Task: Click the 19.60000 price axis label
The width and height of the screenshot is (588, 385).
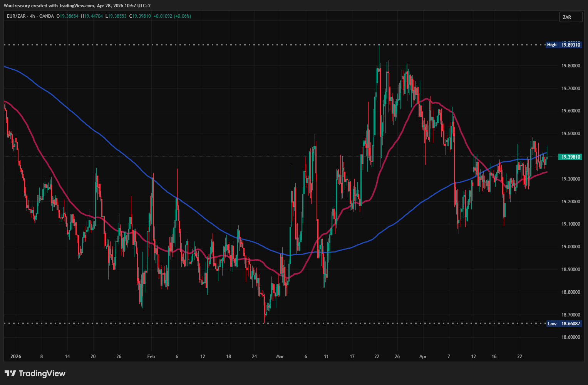Action: click(571, 111)
